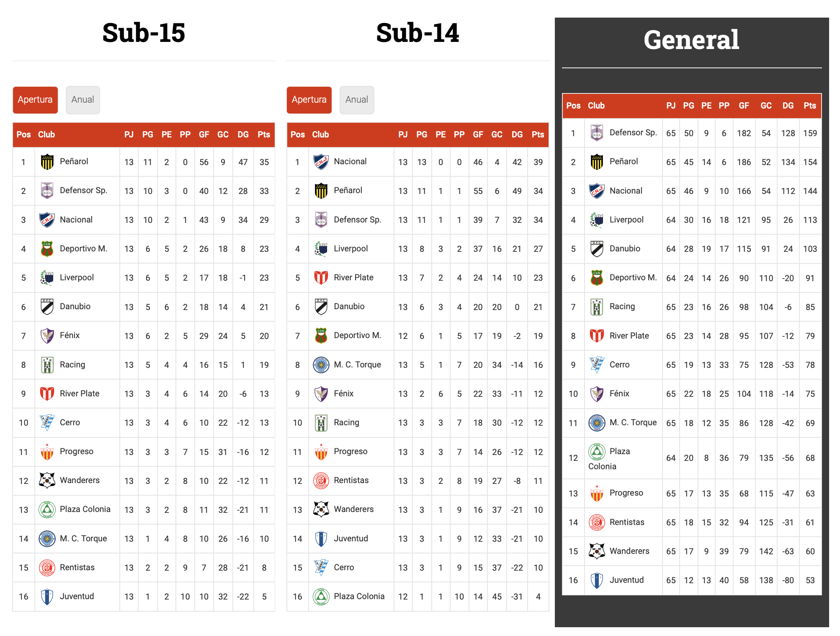Click River Plate crest in Sub-14 table

(x=321, y=277)
